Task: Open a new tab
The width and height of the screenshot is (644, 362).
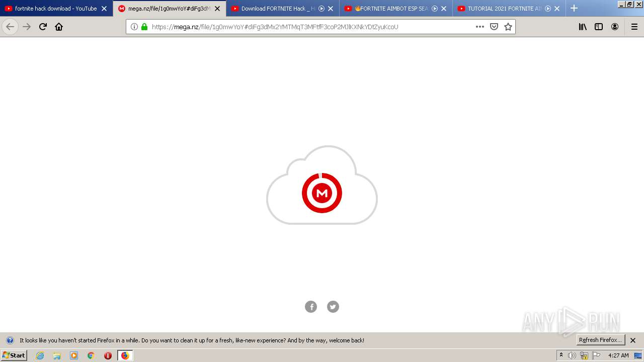Action: pos(574,8)
